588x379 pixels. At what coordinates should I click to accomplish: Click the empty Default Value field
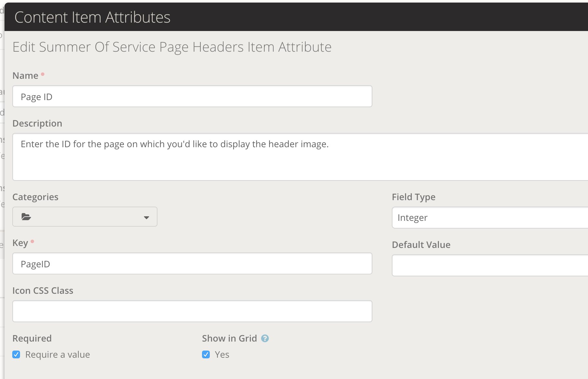489,265
